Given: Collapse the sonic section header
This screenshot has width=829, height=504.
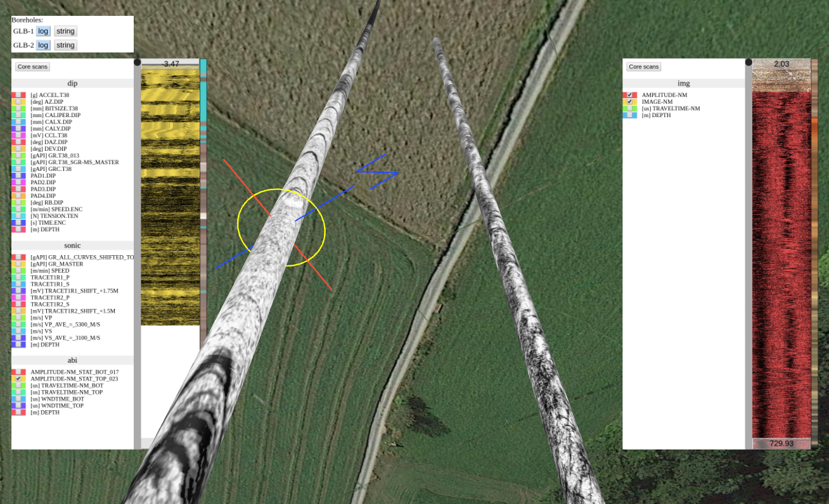Looking at the screenshot, I should pos(72,245).
